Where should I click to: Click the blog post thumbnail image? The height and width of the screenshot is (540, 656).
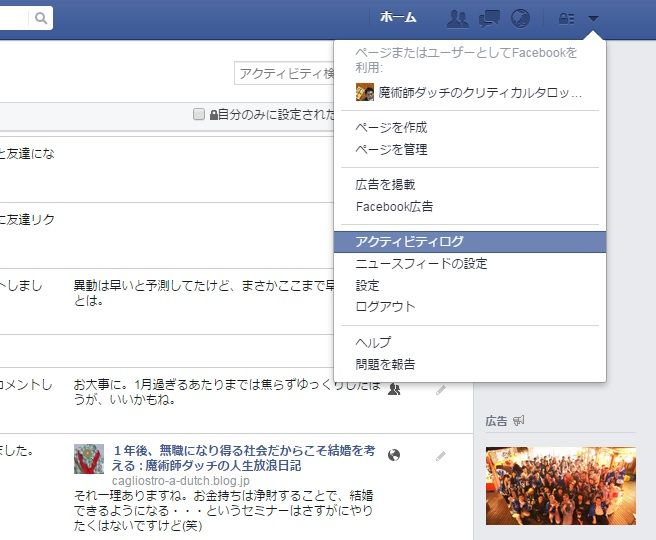tap(89, 459)
